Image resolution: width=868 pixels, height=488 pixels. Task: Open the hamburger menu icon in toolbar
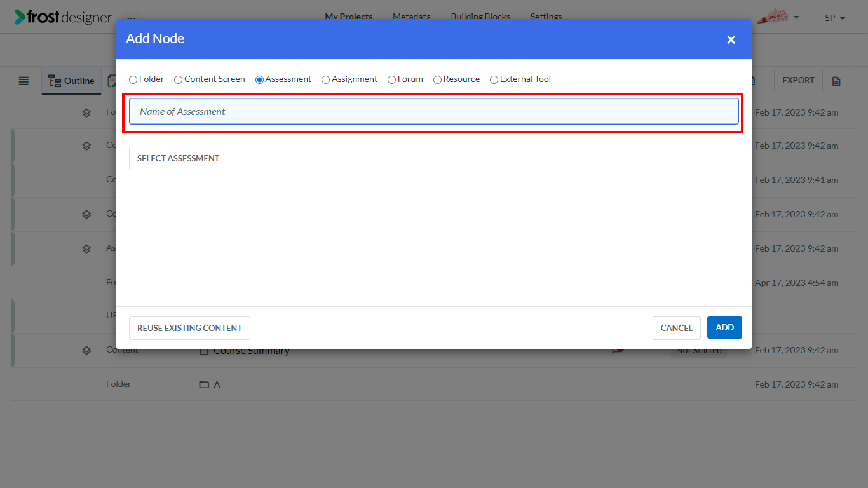tap(24, 81)
